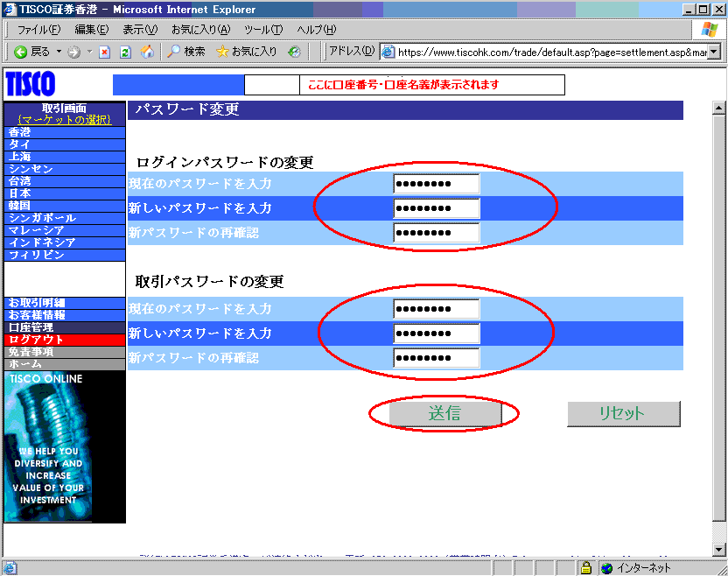Click login new password confirmation field
The width and height of the screenshot is (728, 576).
tap(437, 233)
